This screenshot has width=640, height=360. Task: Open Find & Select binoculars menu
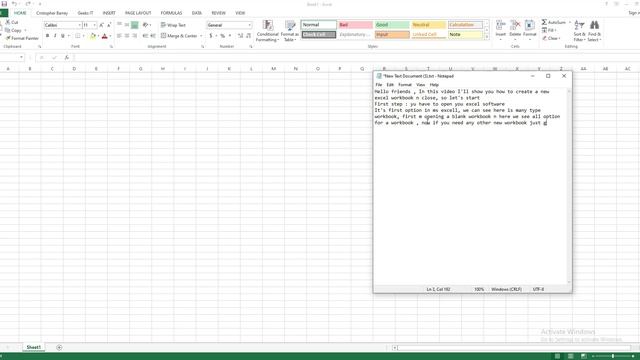pos(594,31)
